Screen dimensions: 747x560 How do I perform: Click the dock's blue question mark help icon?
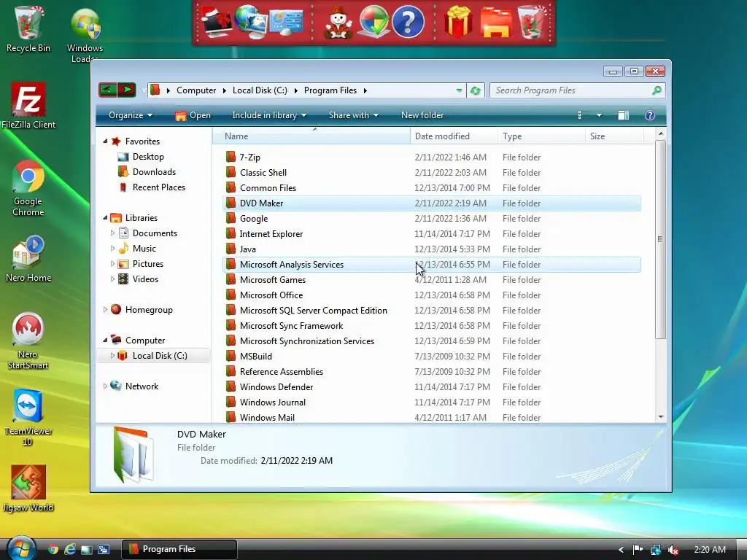[408, 22]
